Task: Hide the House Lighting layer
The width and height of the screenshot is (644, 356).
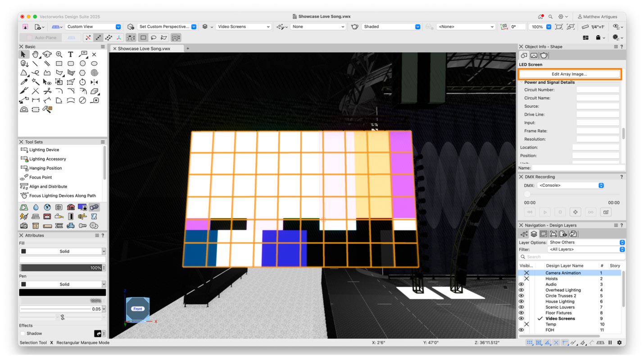Action: (521, 302)
